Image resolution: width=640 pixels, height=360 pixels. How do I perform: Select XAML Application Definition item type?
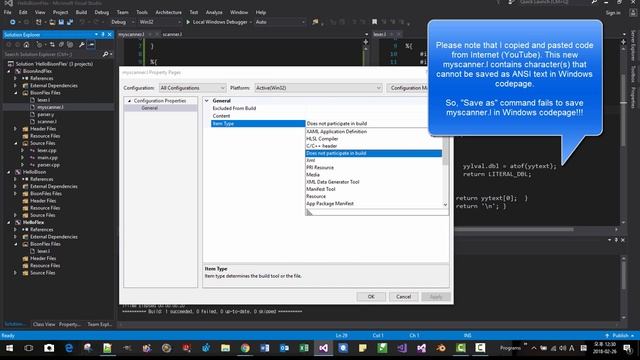[x=374, y=131]
